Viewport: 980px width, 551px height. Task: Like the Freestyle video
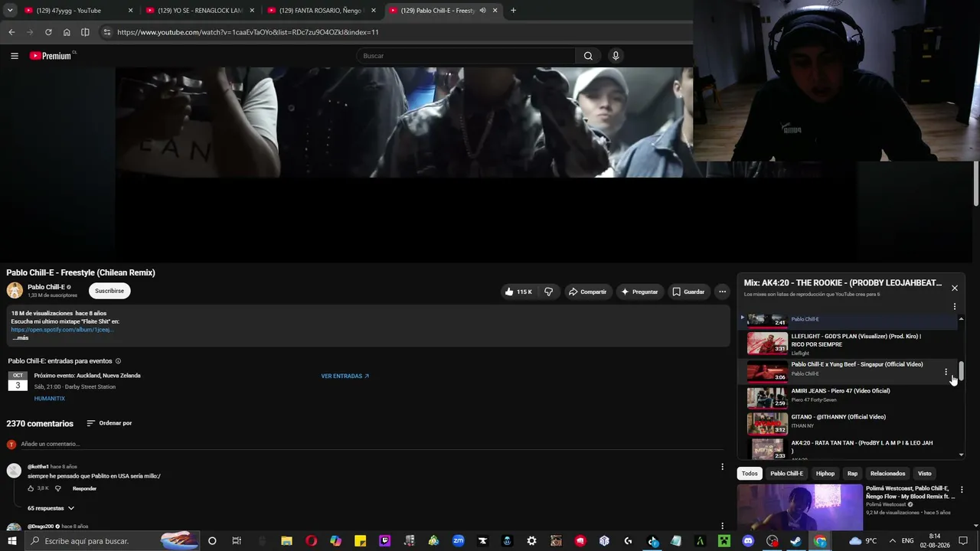pos(518,292)
